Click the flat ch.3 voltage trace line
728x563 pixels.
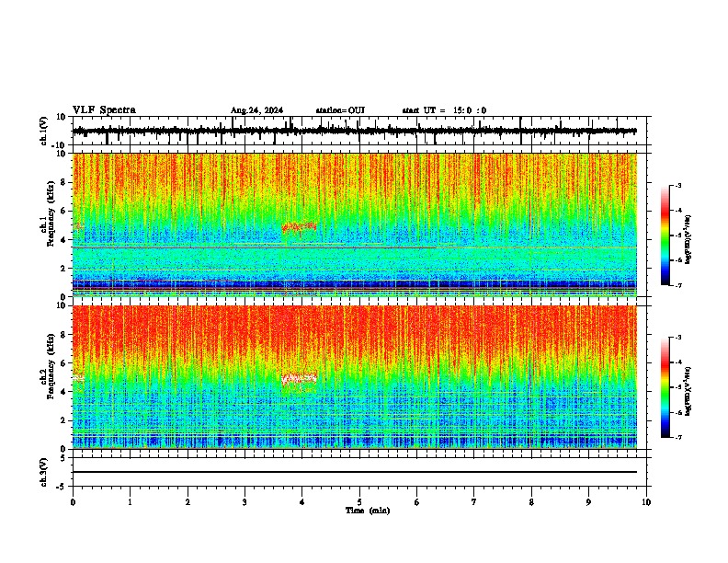355,472
